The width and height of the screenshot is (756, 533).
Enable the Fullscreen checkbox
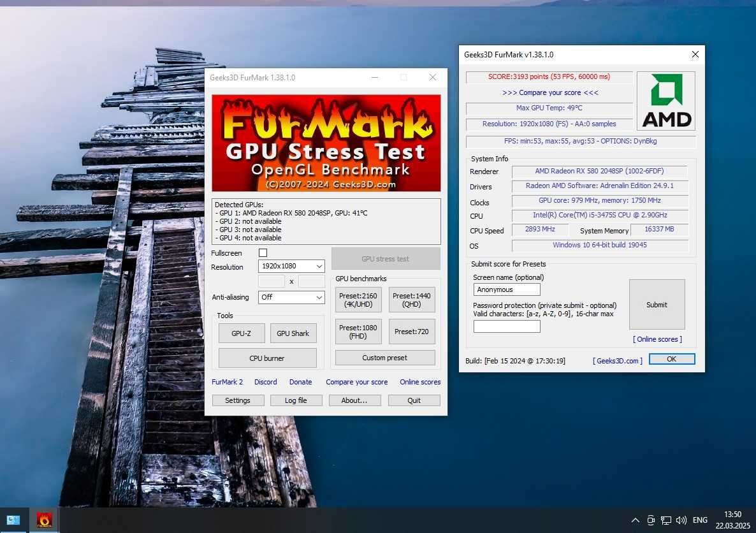[263, 252]
